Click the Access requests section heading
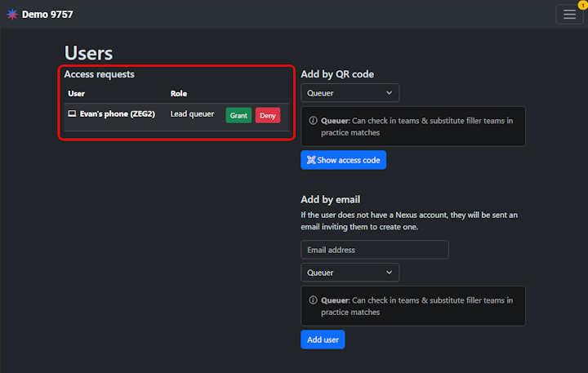The image size is (588, 373). point(99,74)
